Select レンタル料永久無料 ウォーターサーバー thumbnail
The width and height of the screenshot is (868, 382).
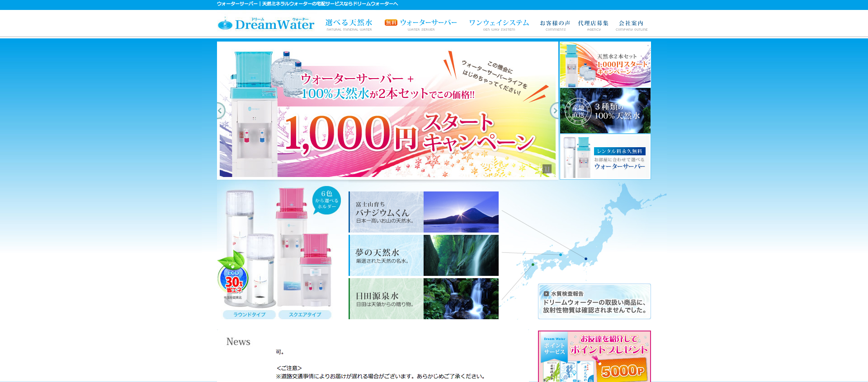tap(605, 157)
